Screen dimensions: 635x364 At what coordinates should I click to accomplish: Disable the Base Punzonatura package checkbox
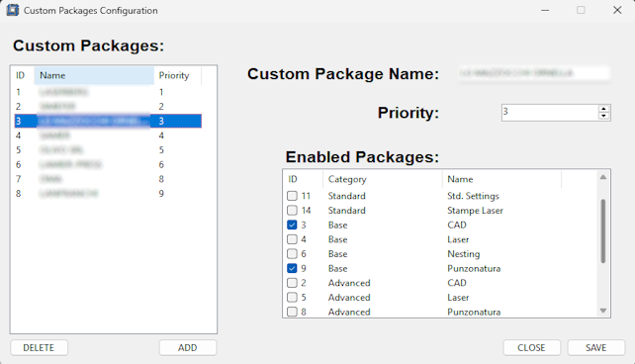click(292, 268)
